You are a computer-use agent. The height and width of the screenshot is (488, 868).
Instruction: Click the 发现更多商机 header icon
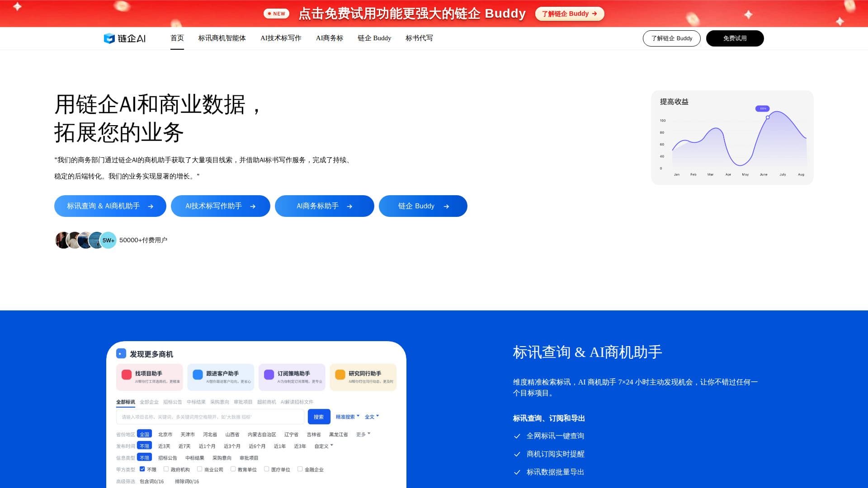(x=121, y=353)
